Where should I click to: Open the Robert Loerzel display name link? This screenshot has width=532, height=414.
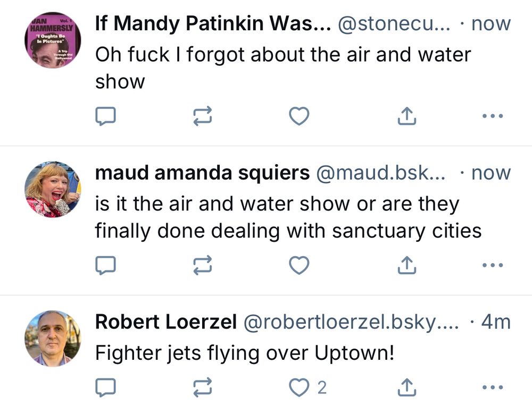pyautogui.click(x=165, y=322)
